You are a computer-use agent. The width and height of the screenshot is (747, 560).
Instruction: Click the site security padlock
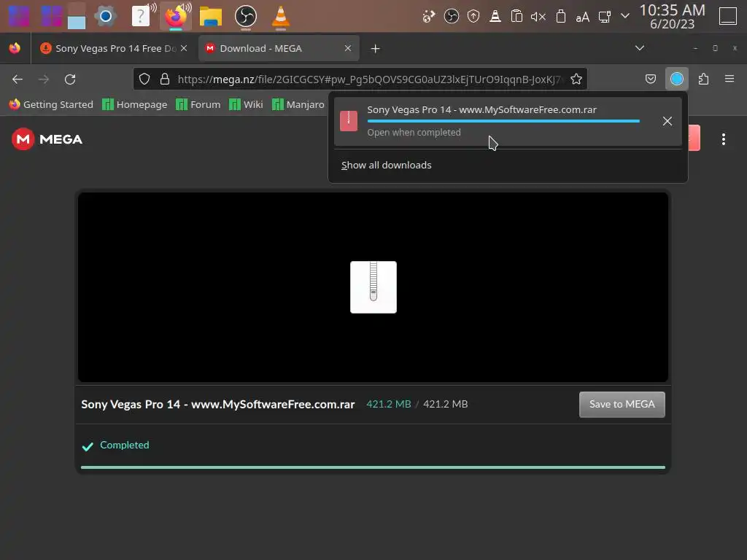coord(164,79)
